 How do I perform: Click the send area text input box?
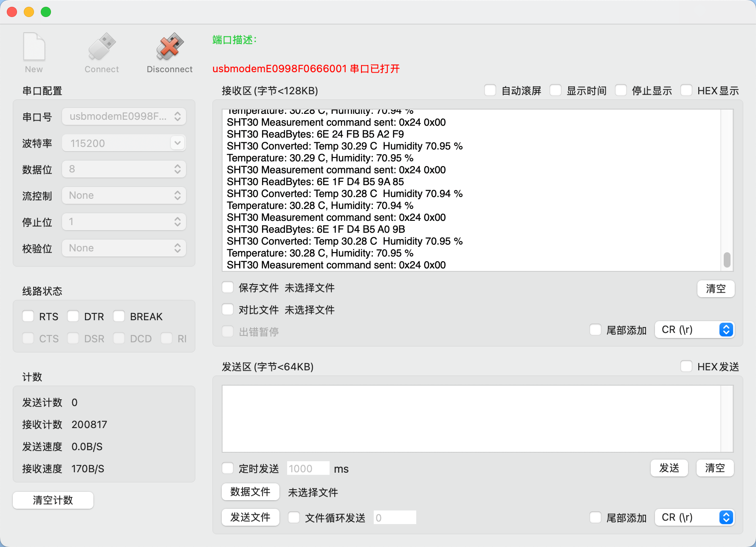coord(471,419)
